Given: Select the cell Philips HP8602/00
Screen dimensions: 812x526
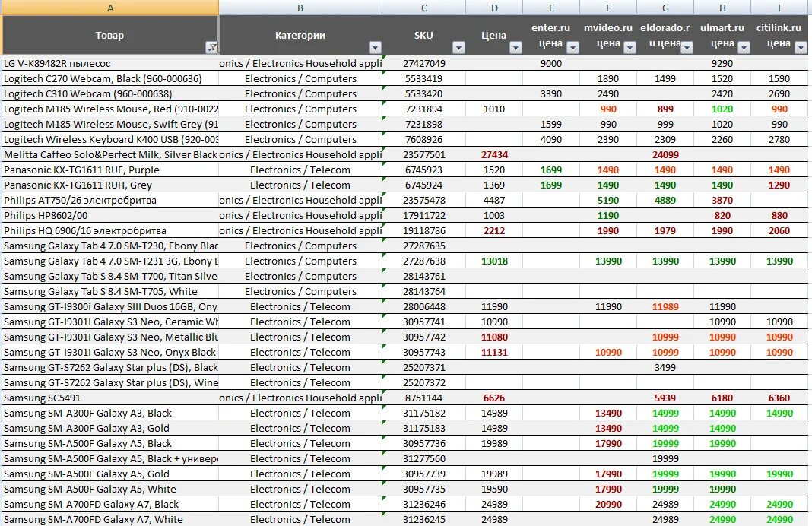Looking at the screenshot, I should click(110, 215).
